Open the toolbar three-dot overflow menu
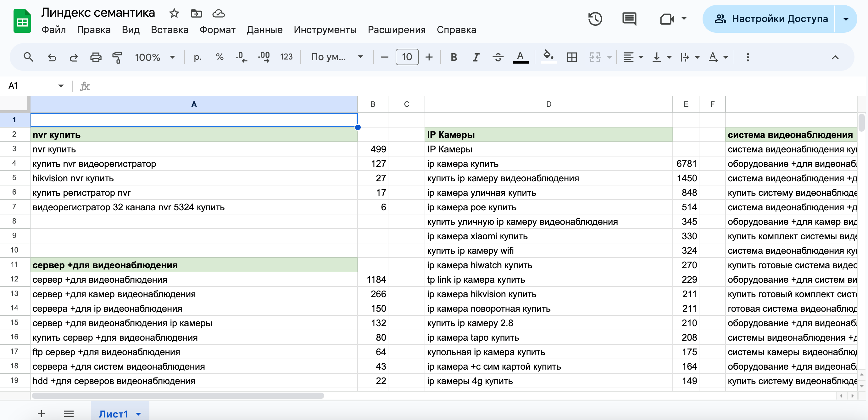This screenshot has height=420, width=868. 748,57
